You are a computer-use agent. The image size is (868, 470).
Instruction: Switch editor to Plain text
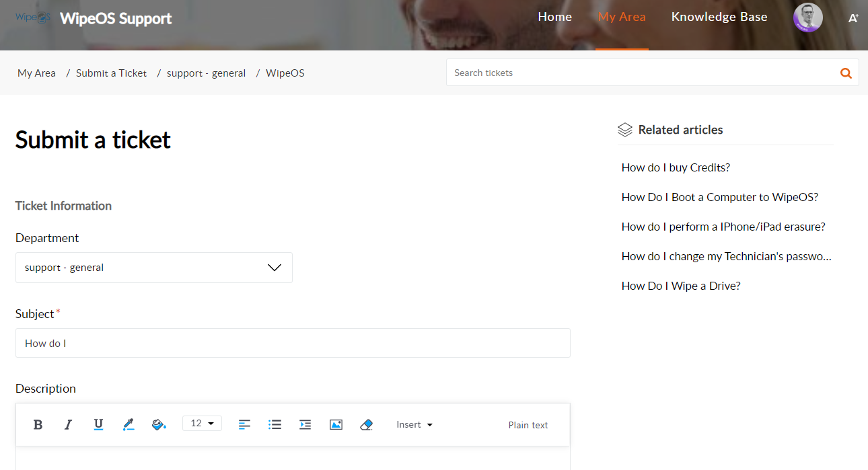point(528,425)
